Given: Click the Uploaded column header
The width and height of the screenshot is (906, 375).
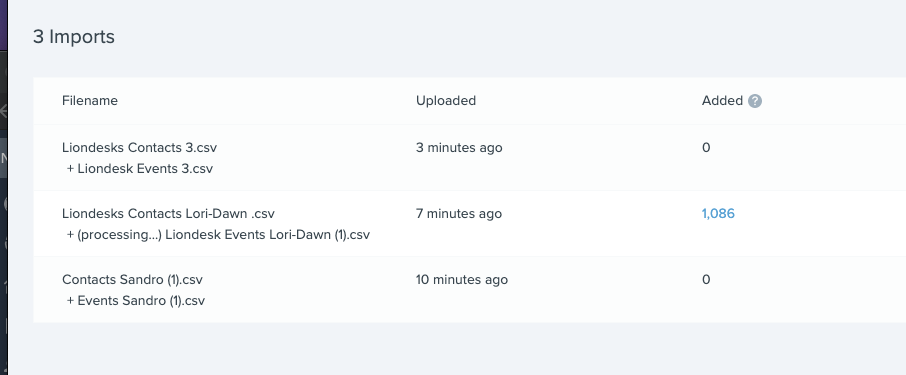Looking at the screenshot, I should 446,101.
